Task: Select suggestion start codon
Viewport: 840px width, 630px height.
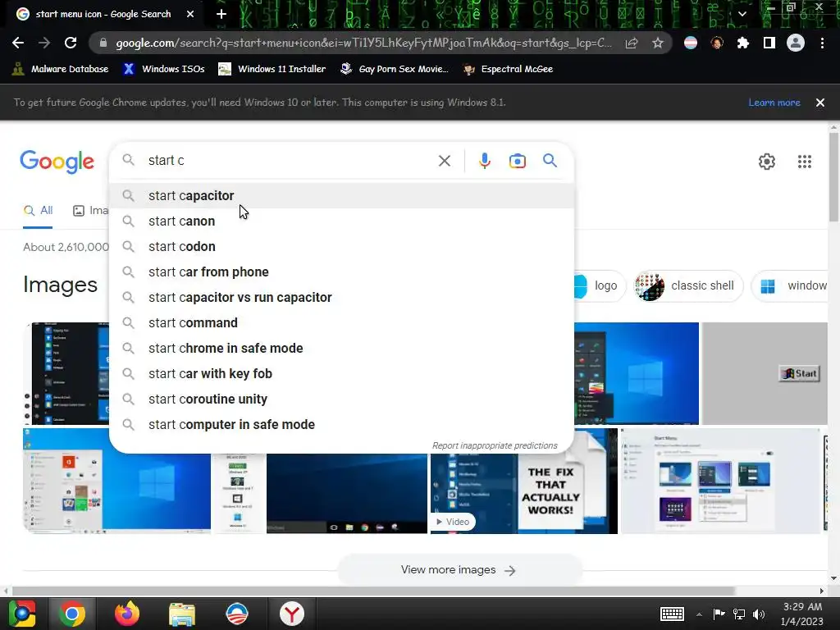Action: click(341, 246)
